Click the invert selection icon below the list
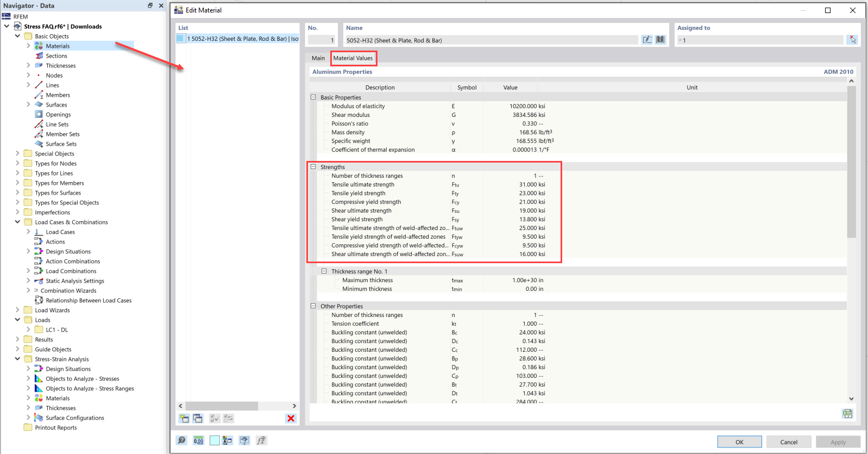This screenshot has width=868, height=454. pyautogui.click(x=228, y=418)
